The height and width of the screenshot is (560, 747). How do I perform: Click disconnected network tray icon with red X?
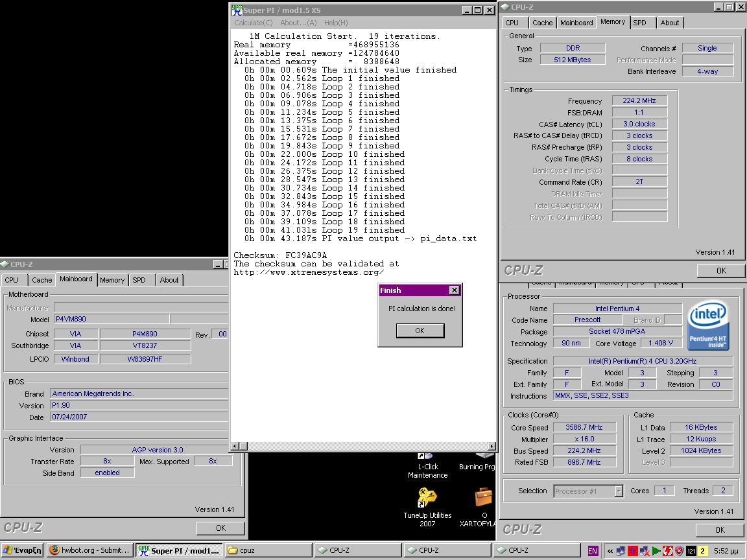pyautogui.click(x=645, y=551)
